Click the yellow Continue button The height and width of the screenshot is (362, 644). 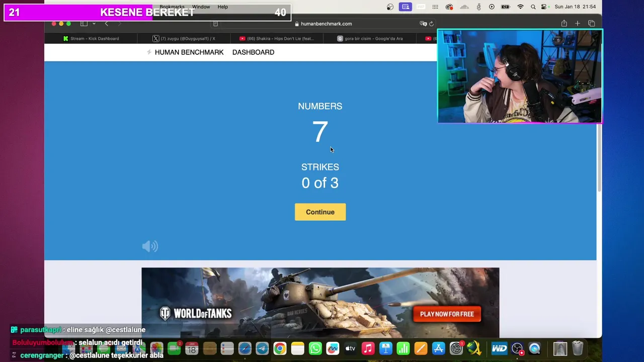[x=320, y=212]
